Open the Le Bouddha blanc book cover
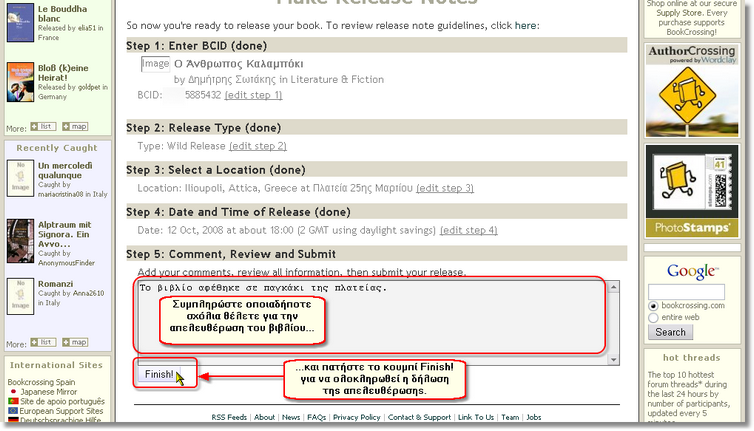The height and width of the screenshot is (431, 754). [21, 23]
